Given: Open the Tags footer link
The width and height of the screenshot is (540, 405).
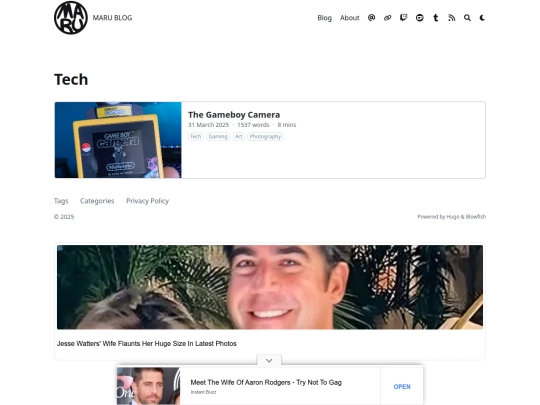Looking at the screenshot, I should (61, 201).
